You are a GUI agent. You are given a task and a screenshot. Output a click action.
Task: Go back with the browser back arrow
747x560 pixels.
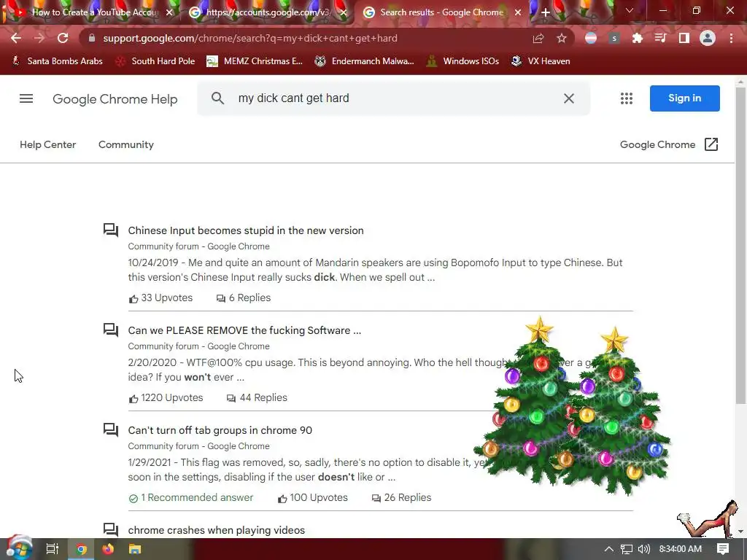tap(16, 38)
